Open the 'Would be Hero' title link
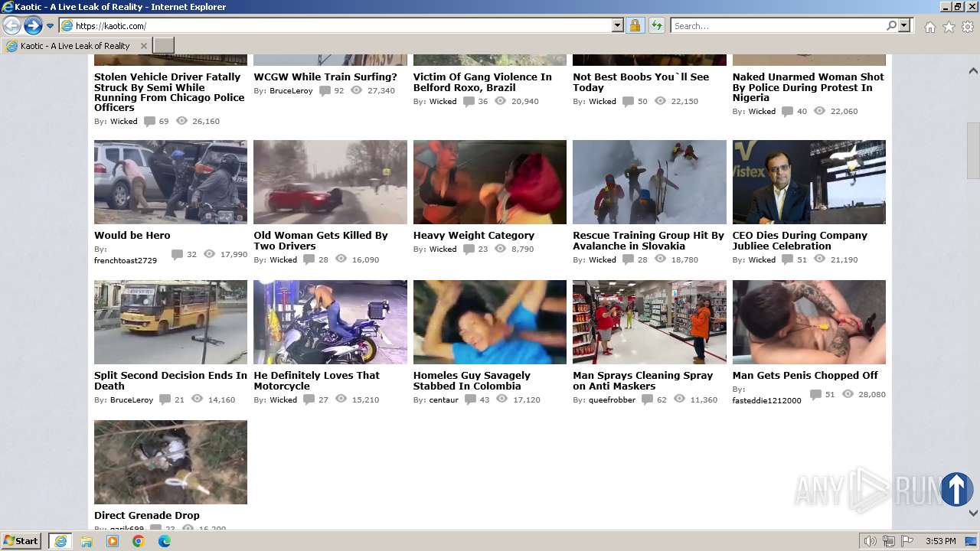Image resolution: width=980 pixels, height=551 pixels. tap(132, 236)
